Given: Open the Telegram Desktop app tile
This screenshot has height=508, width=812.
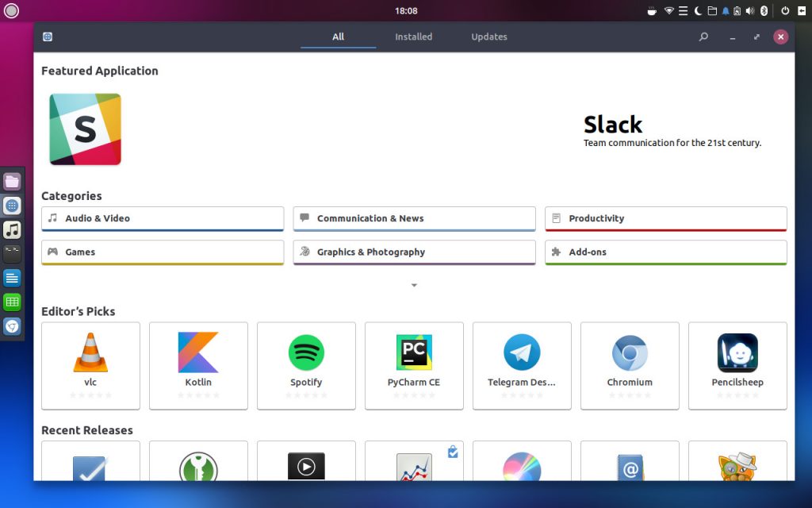Looking at the screenshot, I should 522,365.
